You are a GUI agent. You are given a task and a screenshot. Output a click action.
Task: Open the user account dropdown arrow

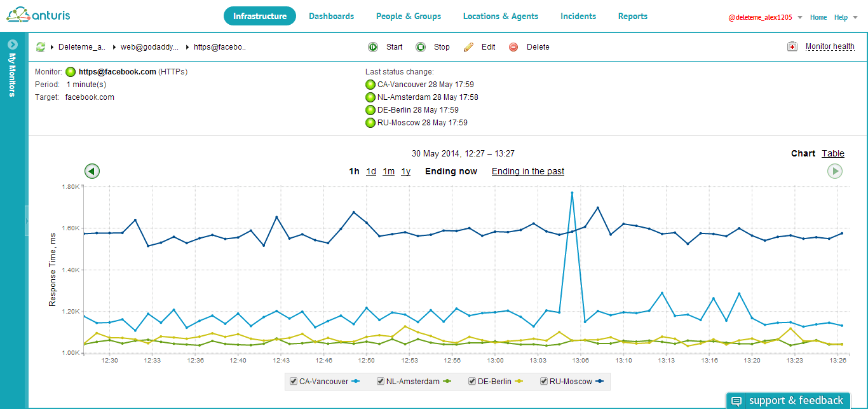tap(800, 18)
